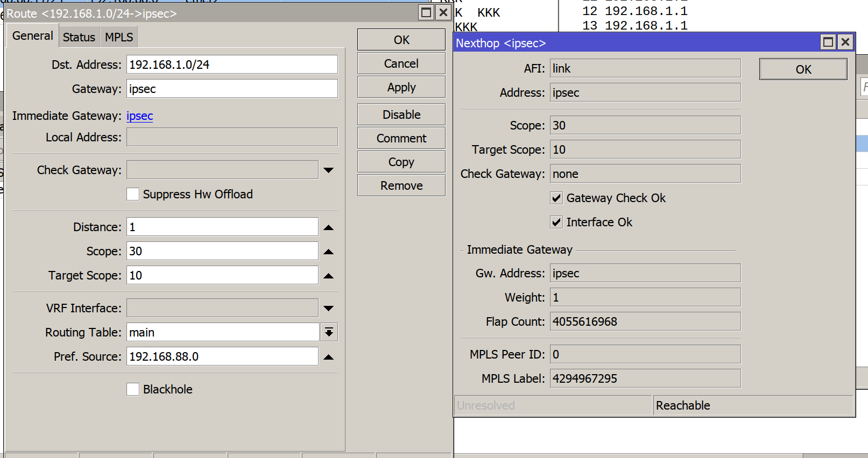Edit the Scope value in Route window
The image size is (868, 458).
222,251
